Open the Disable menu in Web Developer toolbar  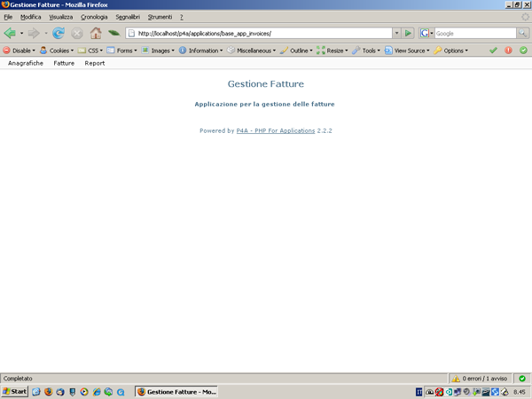(x=19, y=51)
